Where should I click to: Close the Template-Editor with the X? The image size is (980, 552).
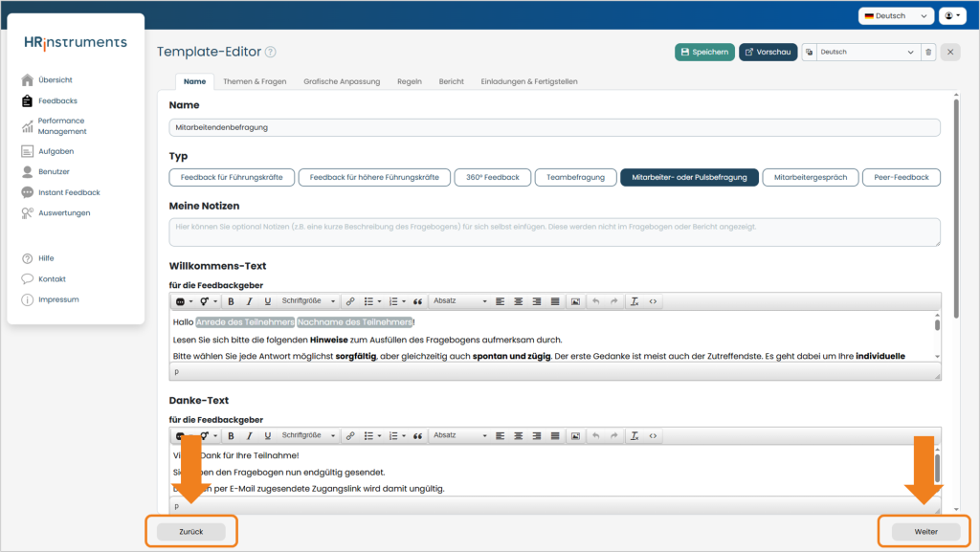tap(950, 52)
